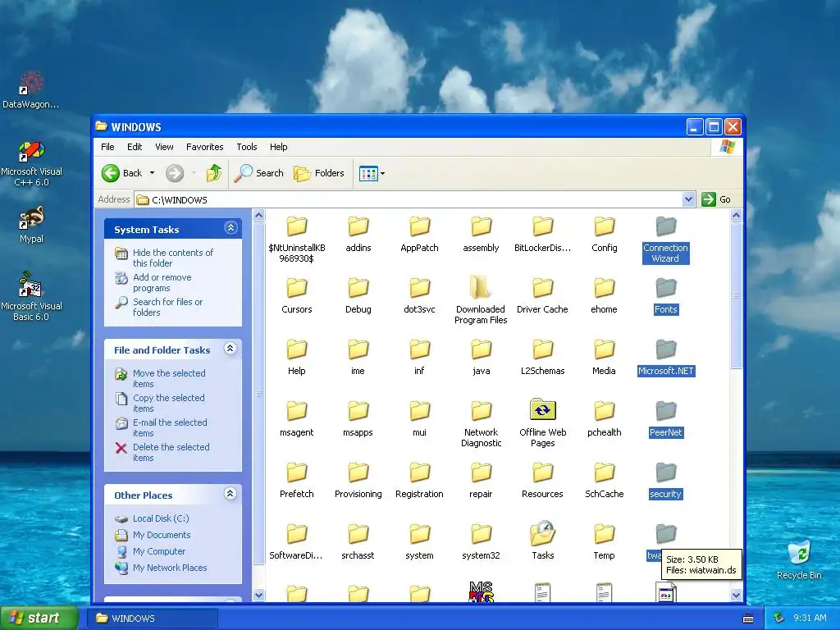Go to My Documents
This screenshot has width=840, height=630.
162,535
